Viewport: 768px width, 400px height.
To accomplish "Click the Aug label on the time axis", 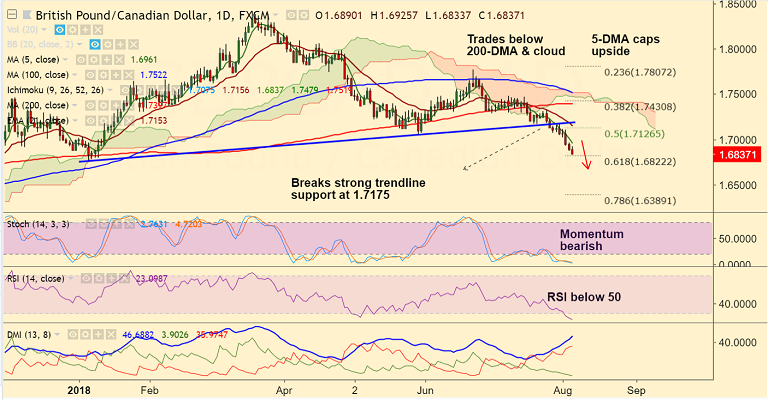I will click(x=563, y=390).
